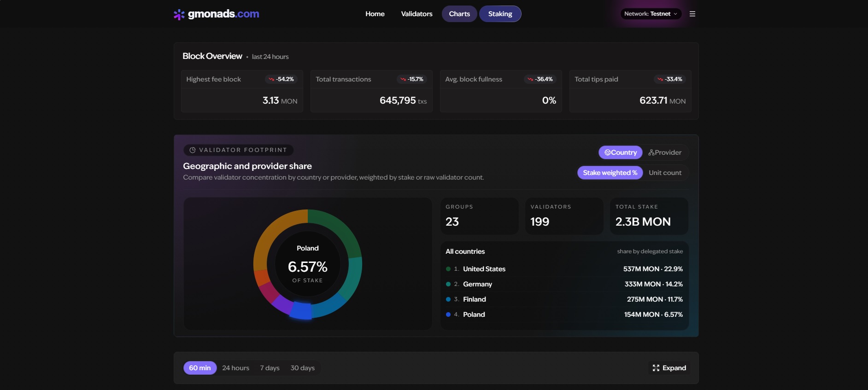The height and width of the screenshot is (390, 868).
Task: Click the Expand fullscreen icon
Action: click(656, 368)
